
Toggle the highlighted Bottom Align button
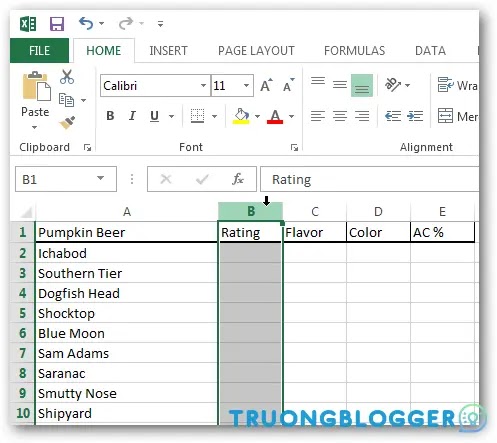click(362, 85)
